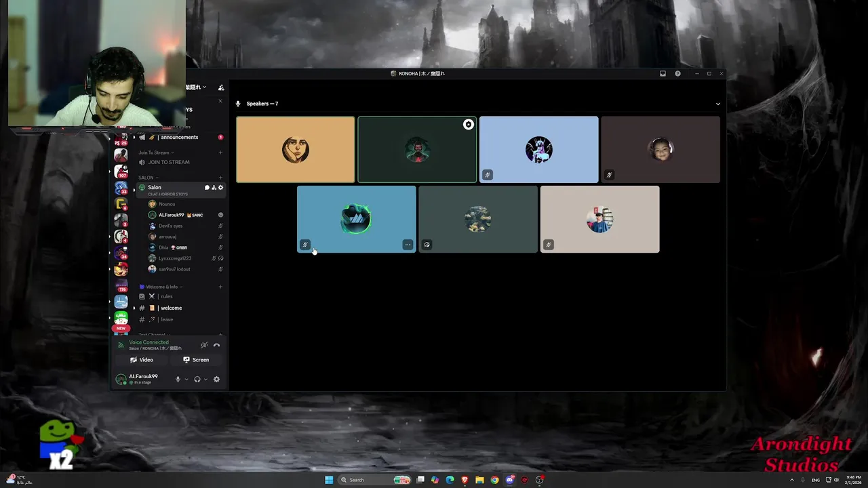
Task: Open headphone output options dropdown
Action: tap(205, 380)
